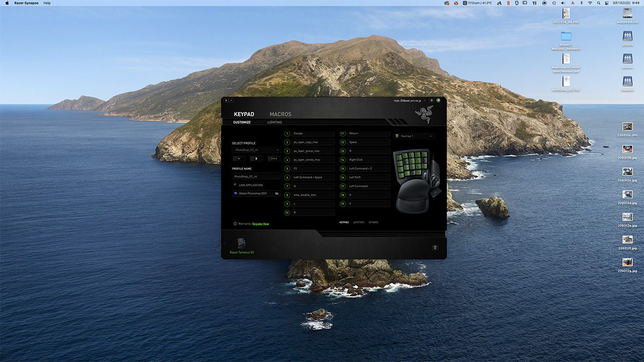Image resolution: width=644 pixels, height=362 pixels.
Task: Click the Razer snake logo
Action: pos(423,114)
